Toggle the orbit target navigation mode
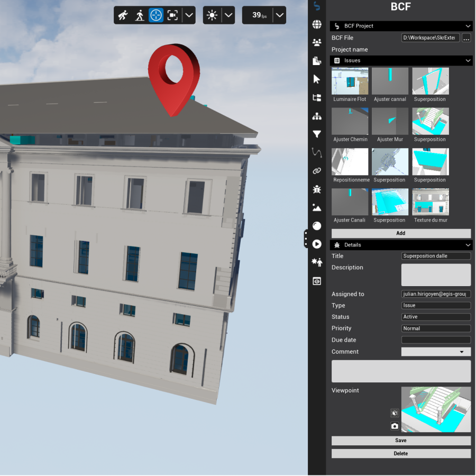Viewport: 476px width, 476px height. tap(156, 15)
